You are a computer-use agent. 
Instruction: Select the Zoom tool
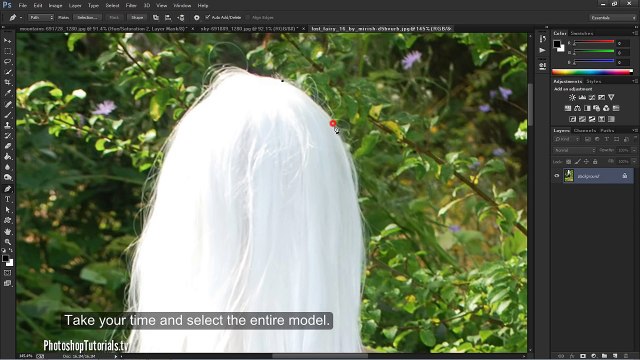pyautogui.click(x=7, y=242)
